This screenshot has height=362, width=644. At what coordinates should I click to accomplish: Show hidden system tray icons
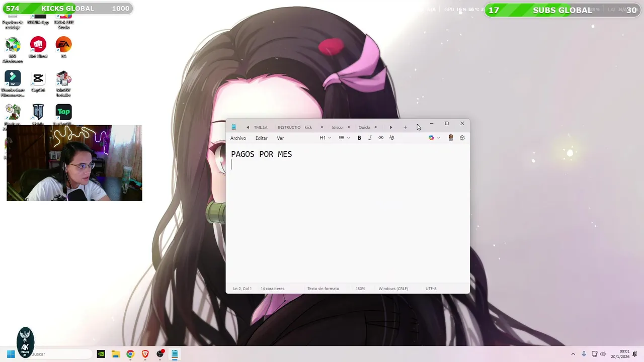coord(573,354)
